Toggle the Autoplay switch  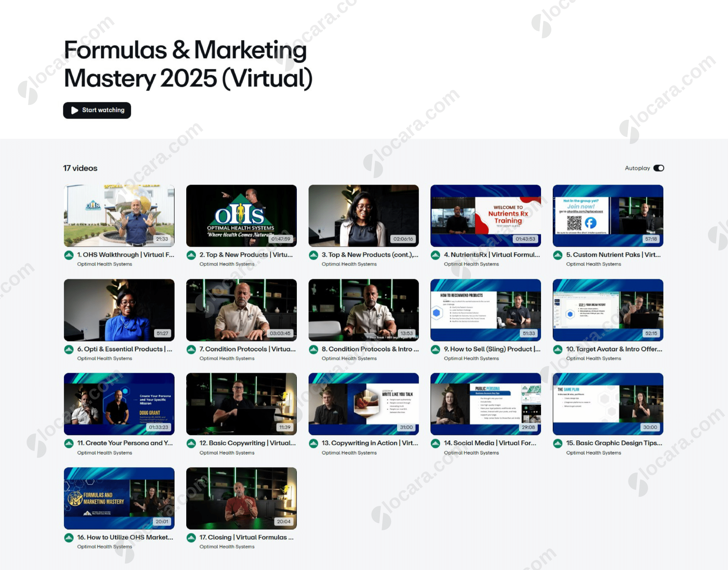658,168
